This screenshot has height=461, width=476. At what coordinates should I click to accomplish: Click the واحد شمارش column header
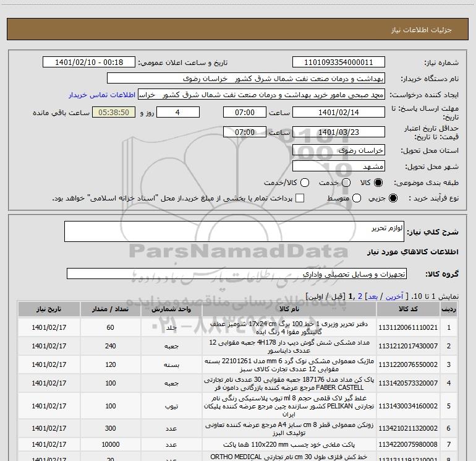point(171,309)
